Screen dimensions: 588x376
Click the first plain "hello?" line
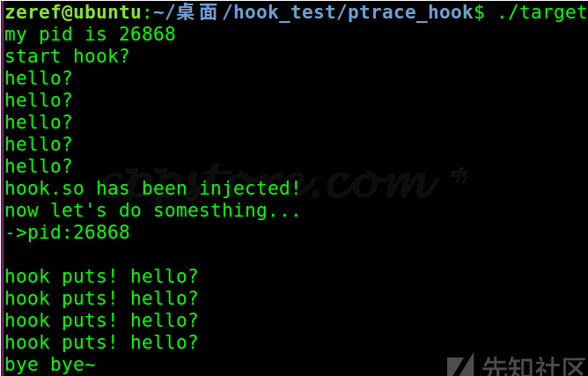tap(39, 78)
